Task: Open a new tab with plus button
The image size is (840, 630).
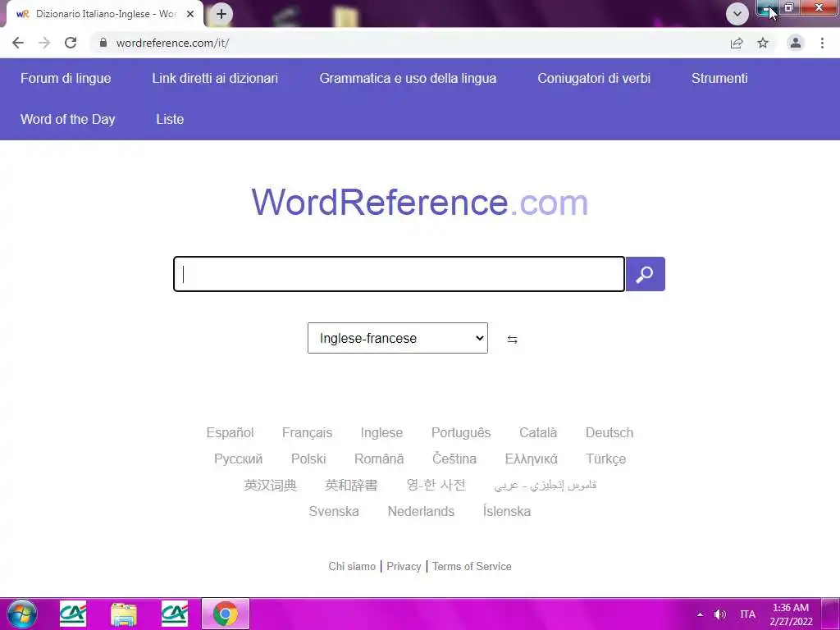Action: 221,14
